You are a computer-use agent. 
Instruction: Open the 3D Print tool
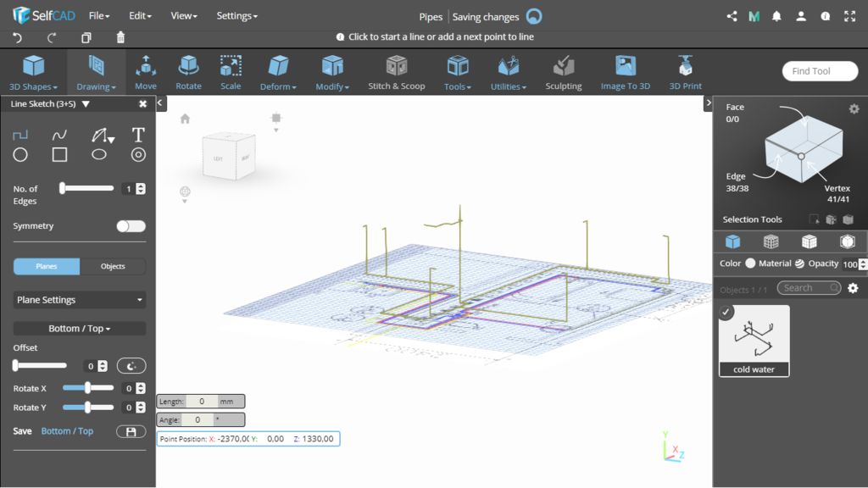pos(685,73)
